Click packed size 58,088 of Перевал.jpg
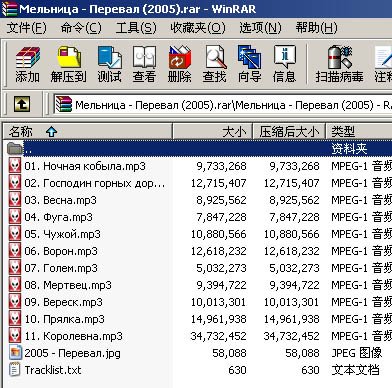Viewport: 392px width, 388px height. tap(302, 353)
